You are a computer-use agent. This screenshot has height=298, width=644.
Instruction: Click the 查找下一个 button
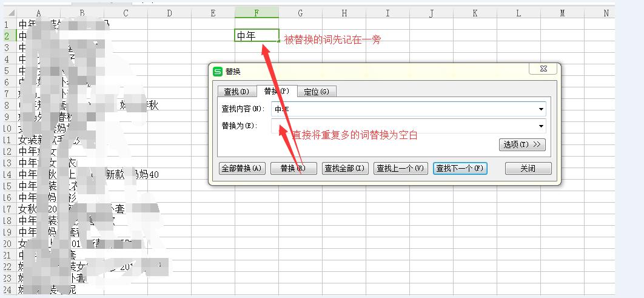pos(460,169)
